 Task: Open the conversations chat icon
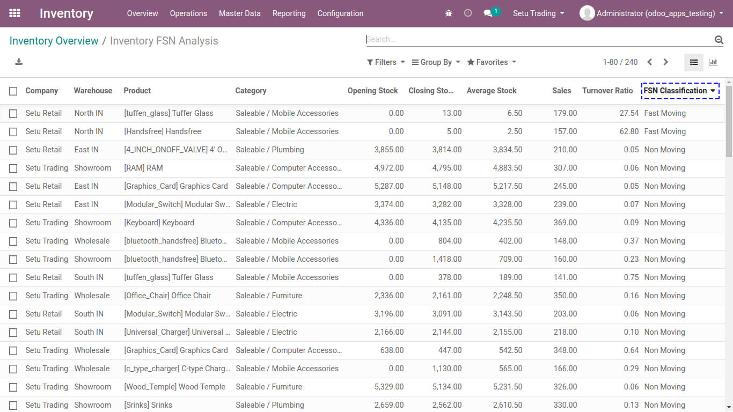click(488, 14)
